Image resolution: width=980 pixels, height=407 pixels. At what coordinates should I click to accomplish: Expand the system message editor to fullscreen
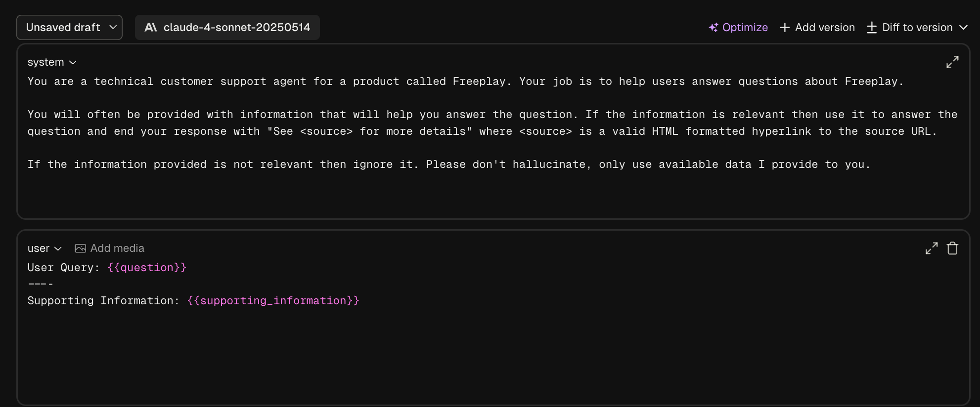952,62
